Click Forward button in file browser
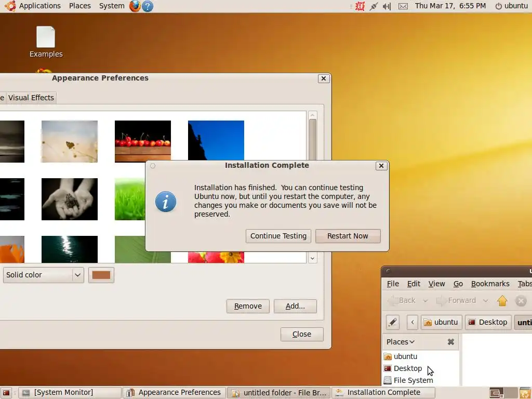This screenshot has width=532, height=399. click(x=456, y=301)
